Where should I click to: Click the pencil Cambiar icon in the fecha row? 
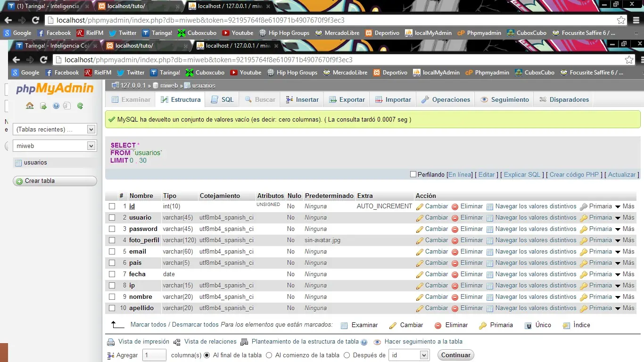click(420, 274)
